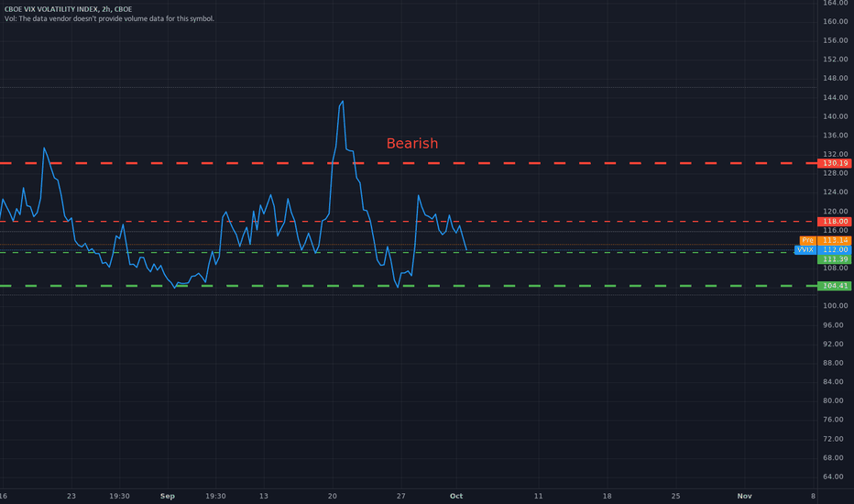
Task: Click the blue VVIX symbol tag
Action: [805, 249]
